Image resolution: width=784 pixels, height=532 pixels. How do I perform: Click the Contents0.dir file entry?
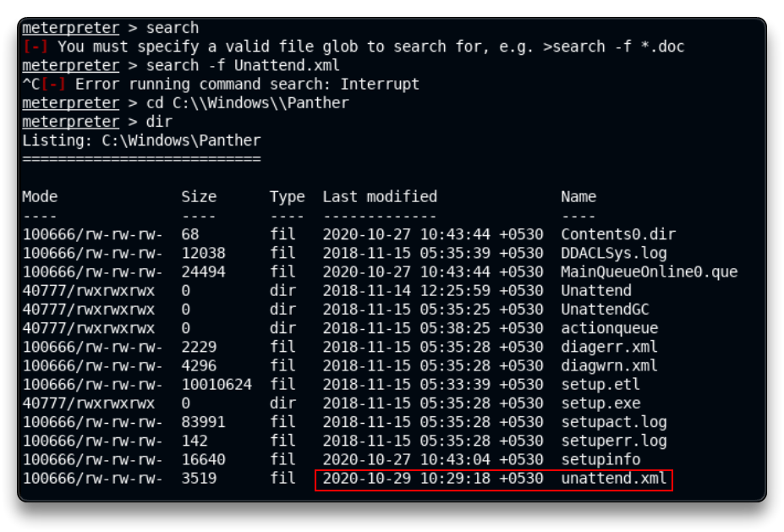click(x=618, y=234)
